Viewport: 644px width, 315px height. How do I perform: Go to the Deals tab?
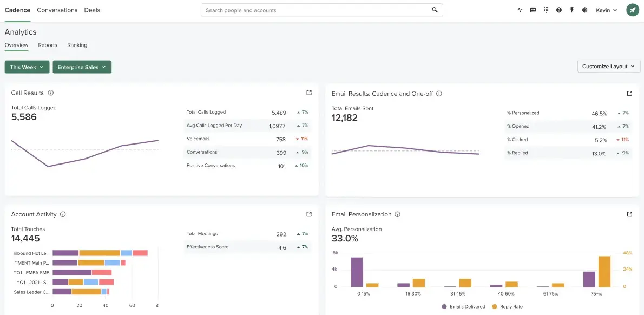click(x=92, y=10)
